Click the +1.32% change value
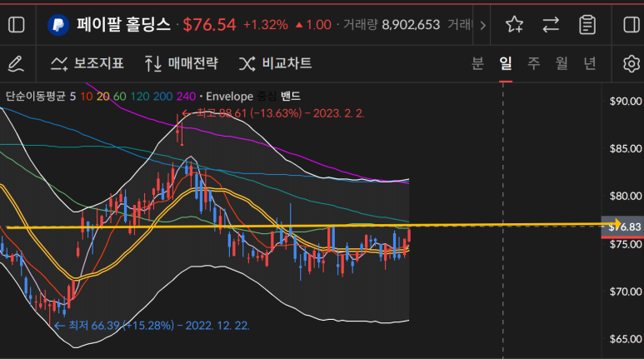Image resolution: width=644 pixels, height=359 pixels. (265, 25)
